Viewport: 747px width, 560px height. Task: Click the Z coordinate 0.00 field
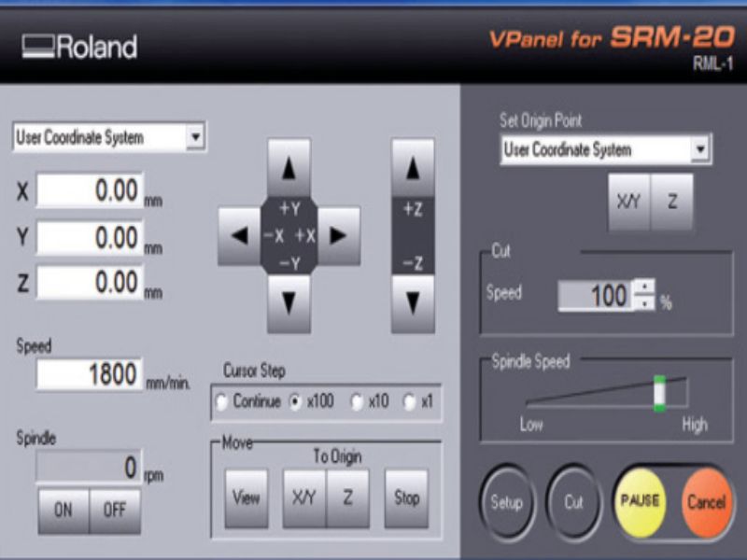(x=90, y=282)
